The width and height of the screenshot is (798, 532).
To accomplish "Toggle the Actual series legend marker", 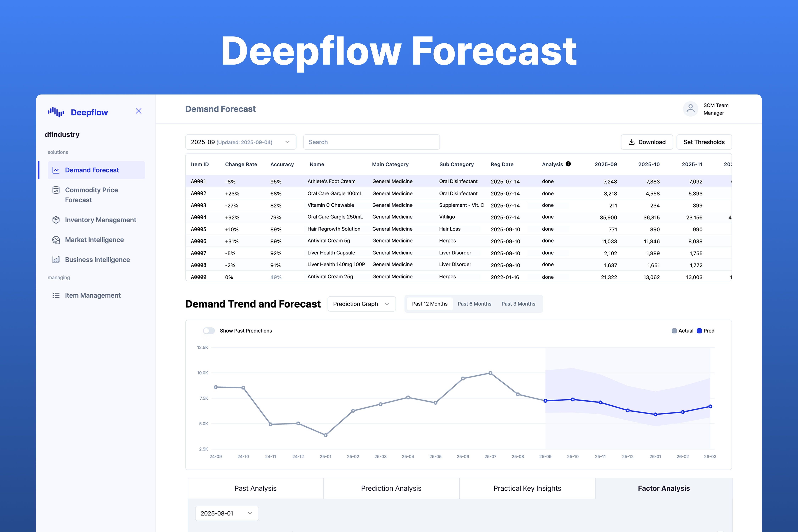I will [674, 331].
